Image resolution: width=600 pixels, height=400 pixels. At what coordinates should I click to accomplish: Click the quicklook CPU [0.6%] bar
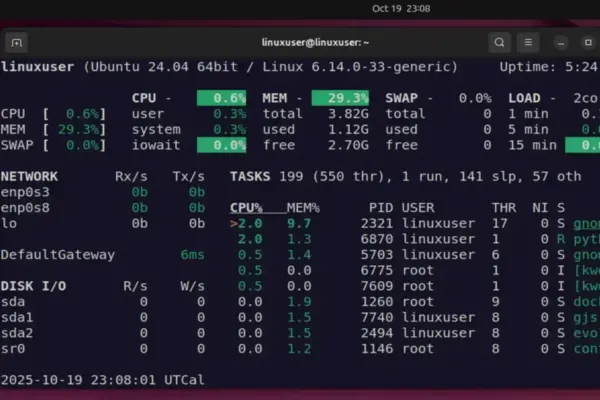pyautogui.click(x=53, y=114)
